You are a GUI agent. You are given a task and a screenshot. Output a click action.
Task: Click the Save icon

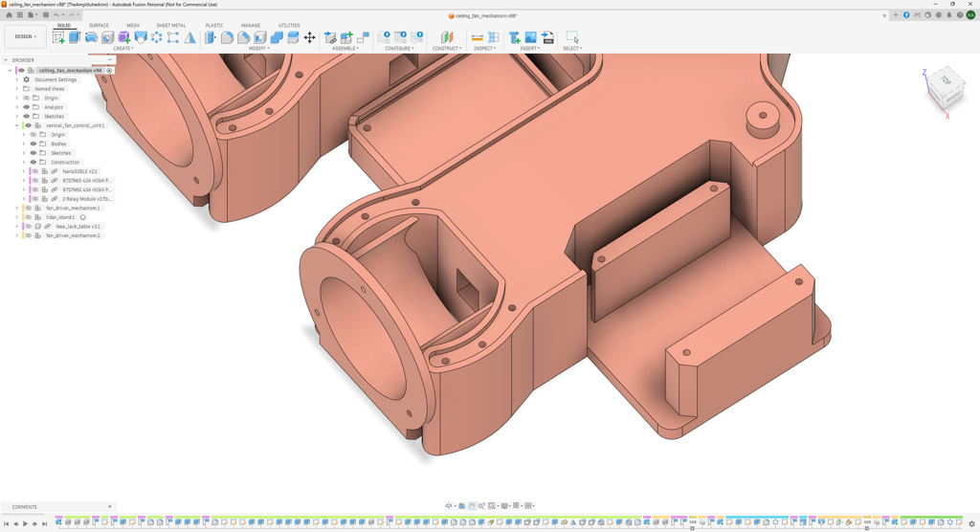click(x=46, y=15)
